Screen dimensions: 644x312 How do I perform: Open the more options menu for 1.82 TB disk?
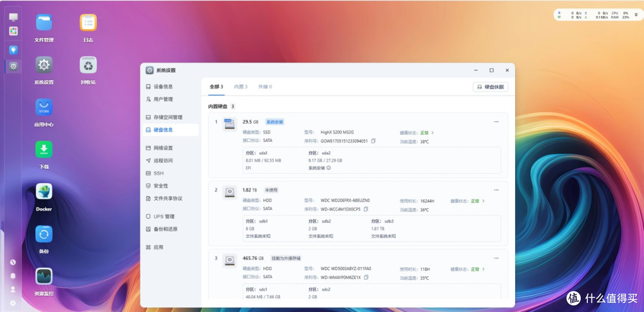[496, 190]
